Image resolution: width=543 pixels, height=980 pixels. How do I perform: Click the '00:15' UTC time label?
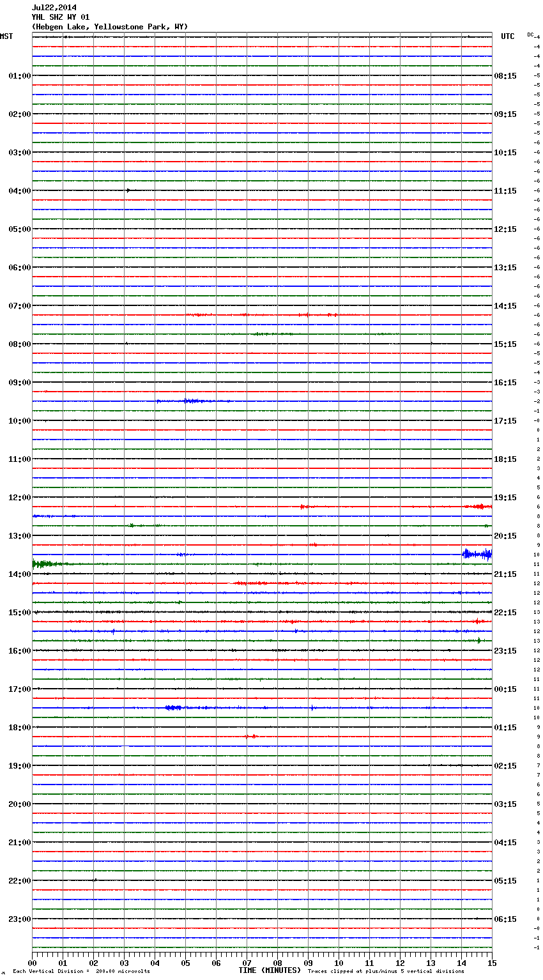tap(505, 689)
